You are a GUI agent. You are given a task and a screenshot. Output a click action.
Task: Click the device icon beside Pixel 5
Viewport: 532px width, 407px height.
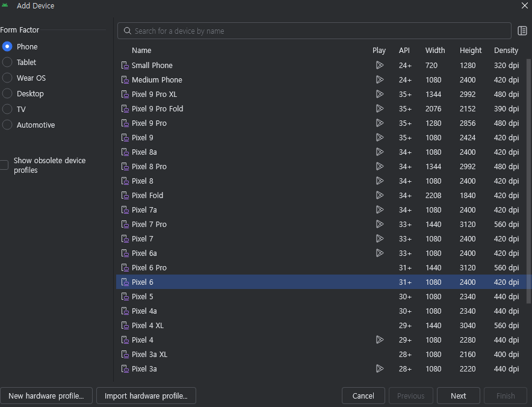[x=125, y=296]
